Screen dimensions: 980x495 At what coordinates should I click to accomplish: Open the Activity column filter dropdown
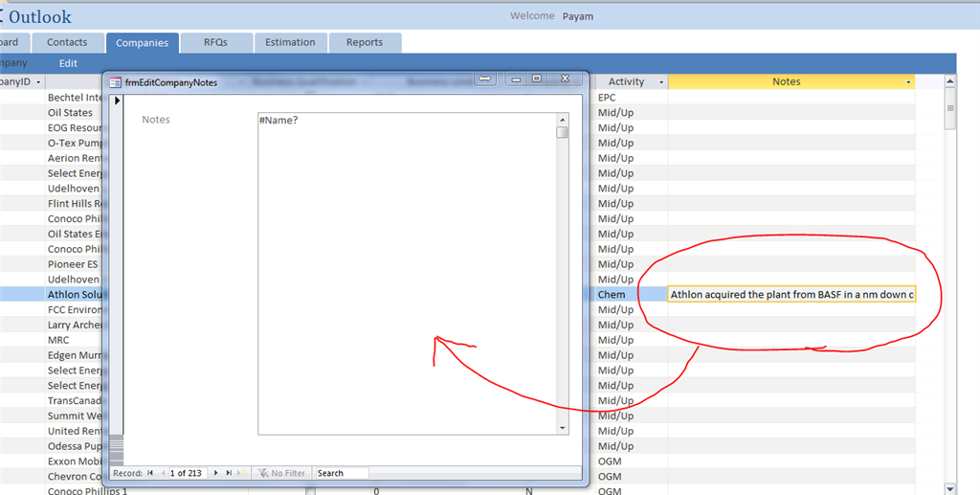(x=661, y=82)
